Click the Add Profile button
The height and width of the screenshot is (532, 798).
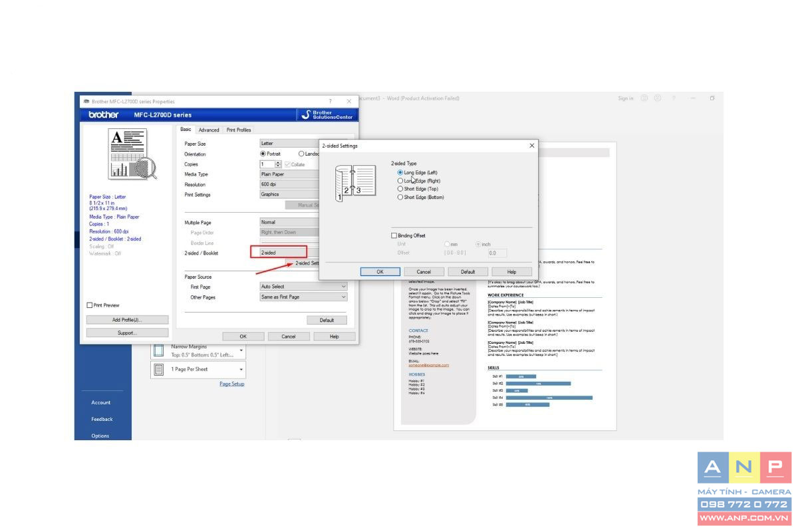pyautogui.click(x=127, y=320)
